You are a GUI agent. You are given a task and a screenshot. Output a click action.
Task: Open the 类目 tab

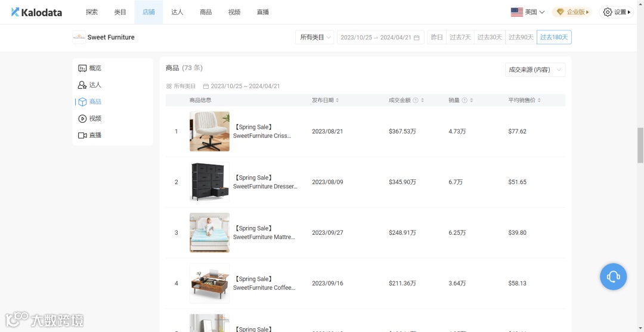click(120, 13)
